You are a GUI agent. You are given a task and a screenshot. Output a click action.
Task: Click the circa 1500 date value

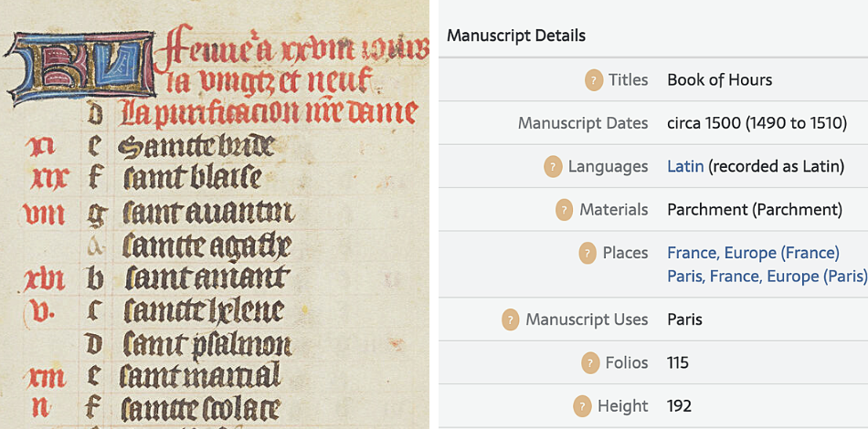click(x=757, y=123)
